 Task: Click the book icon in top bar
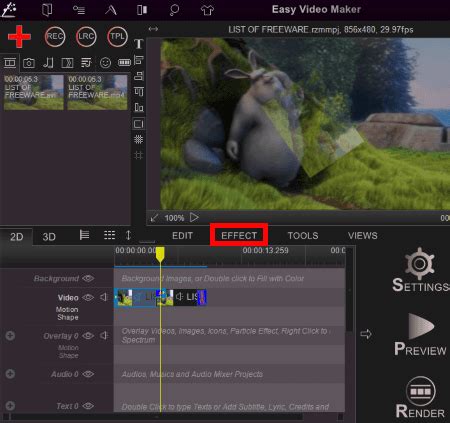click(x=47, y=10)
